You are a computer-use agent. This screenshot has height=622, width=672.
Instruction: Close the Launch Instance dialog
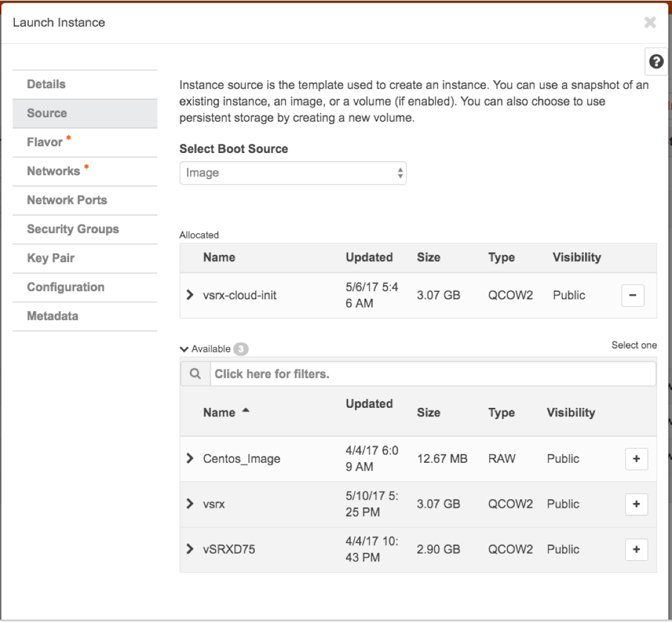650,23
